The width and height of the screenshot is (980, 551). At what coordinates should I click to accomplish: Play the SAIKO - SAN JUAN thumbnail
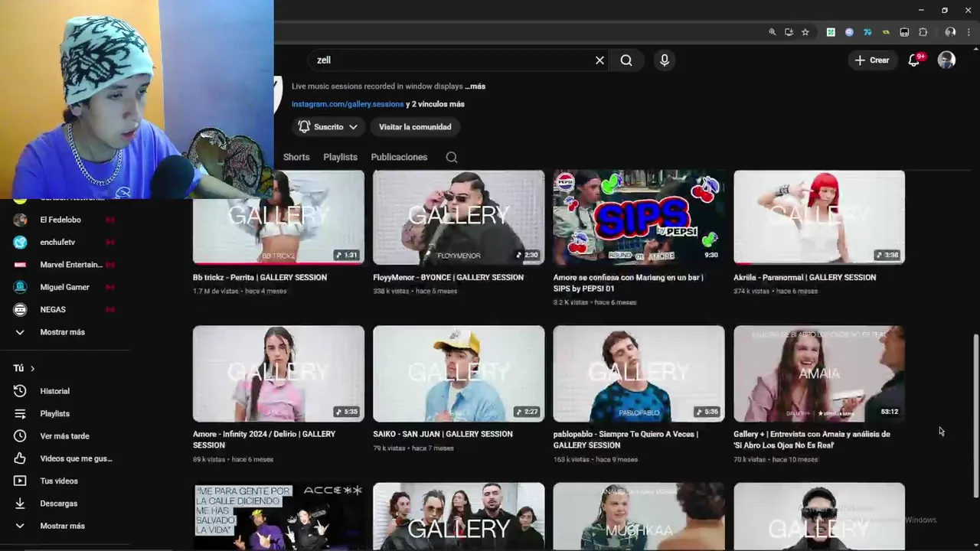pyautogui.click(x=459, y=373)
